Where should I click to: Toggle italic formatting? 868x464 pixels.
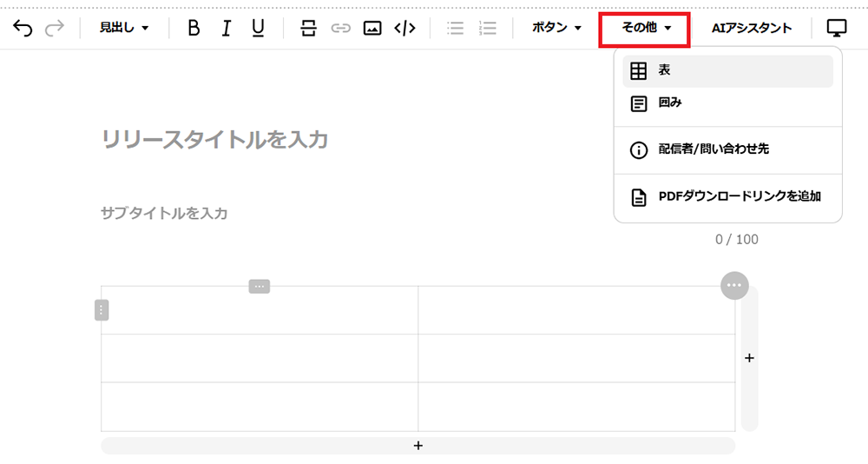coord(226,29)
